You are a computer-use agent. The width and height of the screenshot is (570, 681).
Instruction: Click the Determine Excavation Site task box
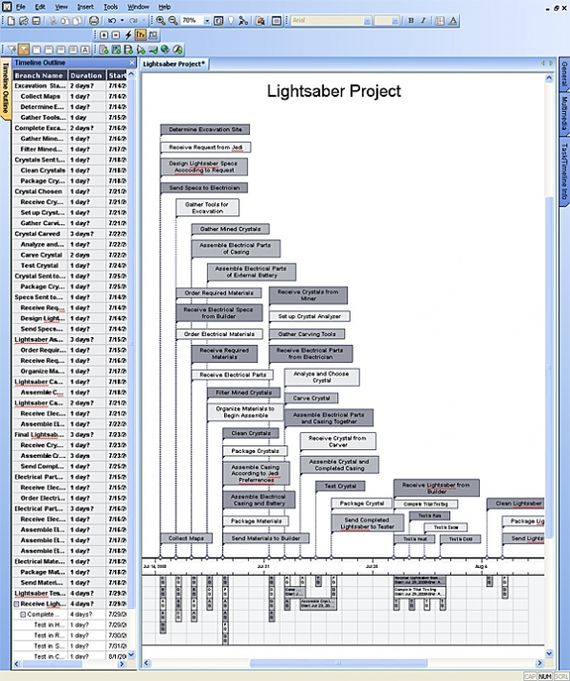[205, 129]
